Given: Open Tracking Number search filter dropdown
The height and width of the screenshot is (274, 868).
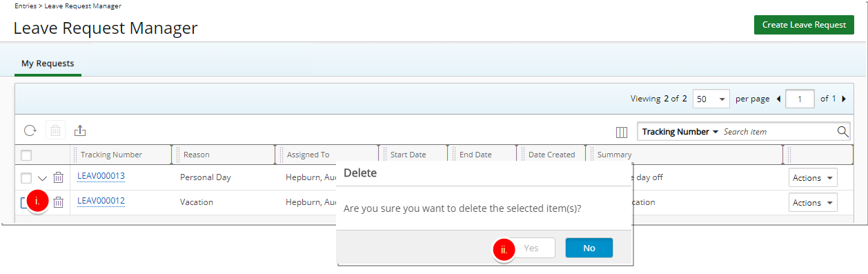Looking at the screenshot, I should 680,131.
